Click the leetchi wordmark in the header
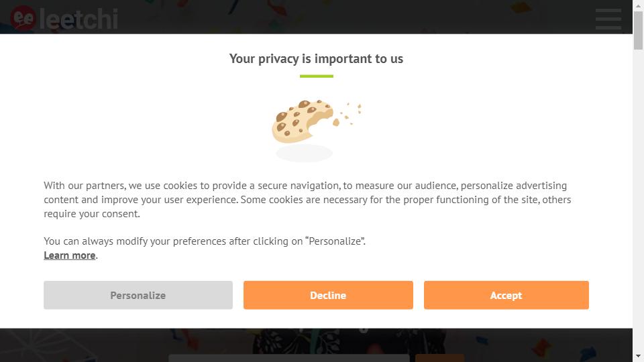Screen dimensions: 644x362 tap(78, 19)
